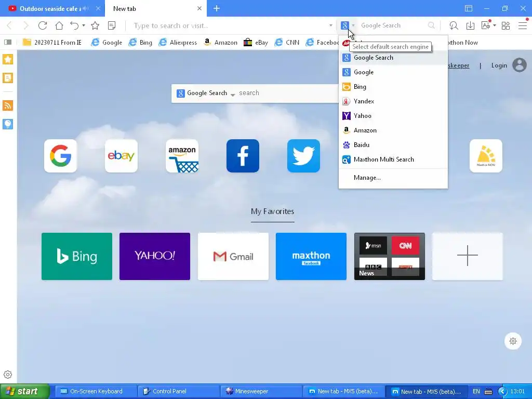Choose Bing from search engine menu
532x399 pixels.
pyautogui.click(x=393, y=87)
